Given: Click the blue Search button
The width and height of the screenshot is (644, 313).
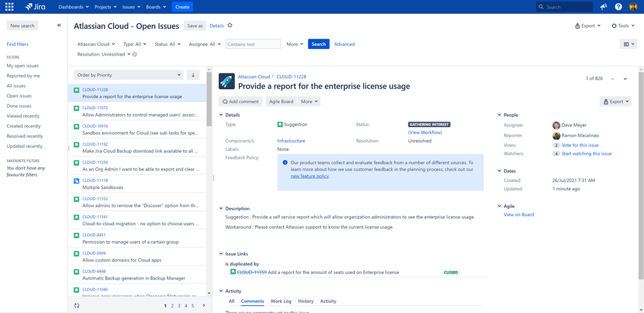Looking at the screenshot, I should click(x=319, y=44).
